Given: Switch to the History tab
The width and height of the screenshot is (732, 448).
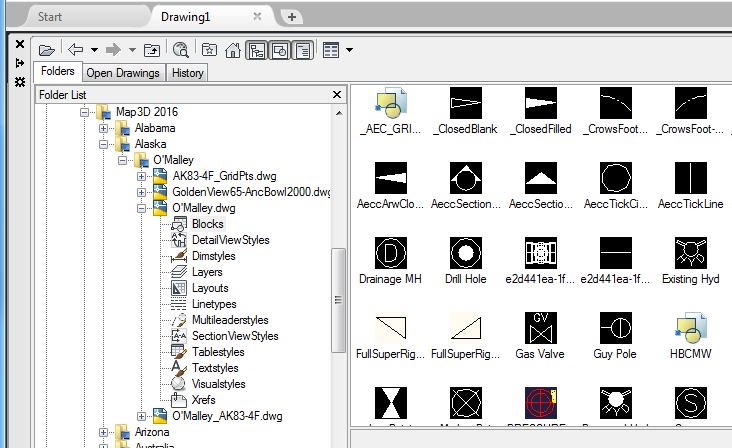Looking at the screenshot, I should [x=188, y=73].
